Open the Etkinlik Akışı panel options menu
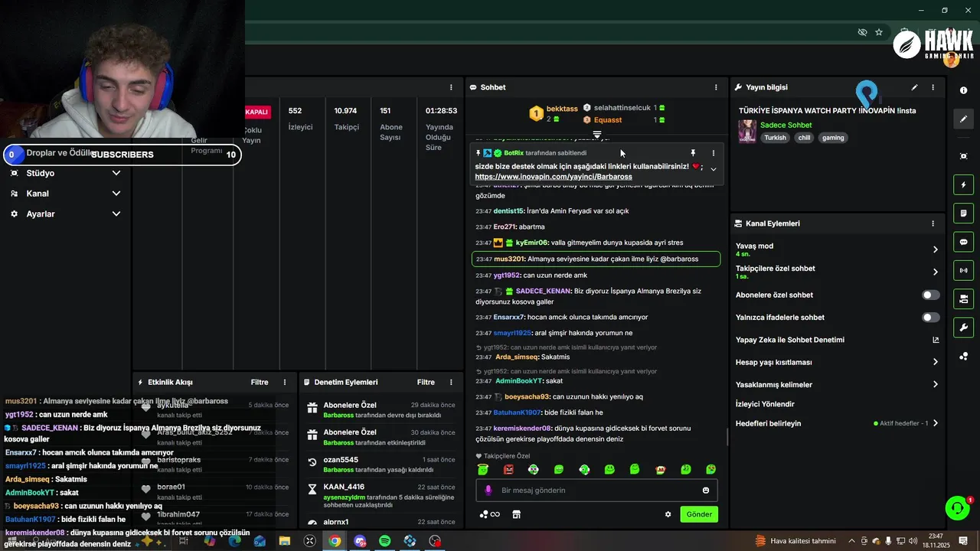980x551 pixels. click(x=285, y=382)
